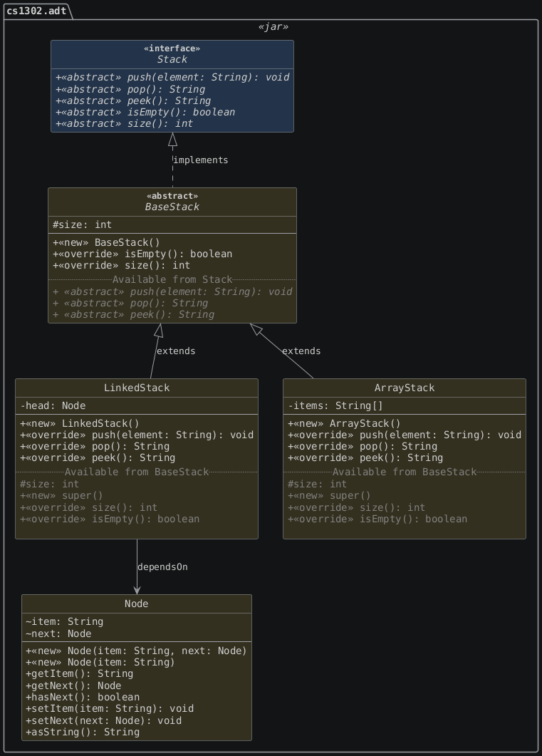The height and width of the screenshot is (756, 542).
Task: Select the extends label above LinkedStack
Action: point(176,351)
